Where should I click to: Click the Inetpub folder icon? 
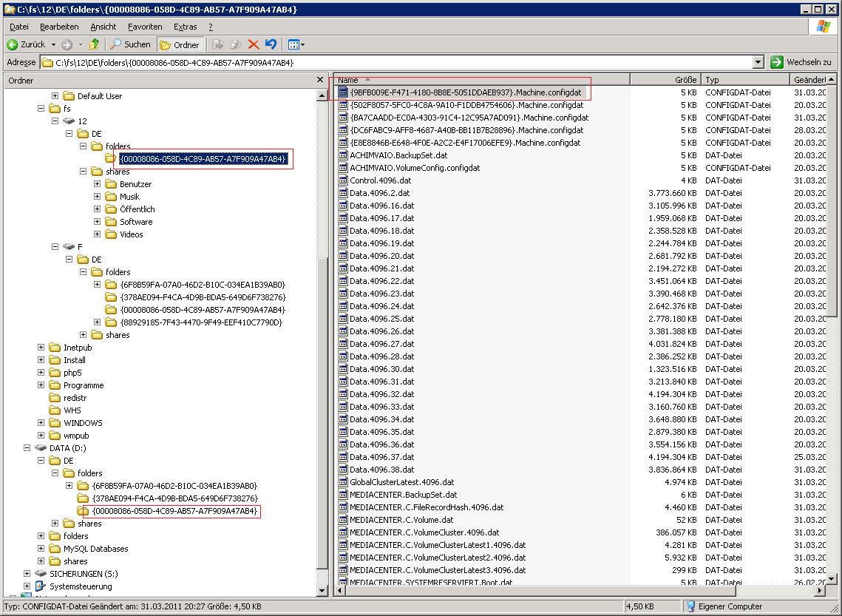click(55, 347)
